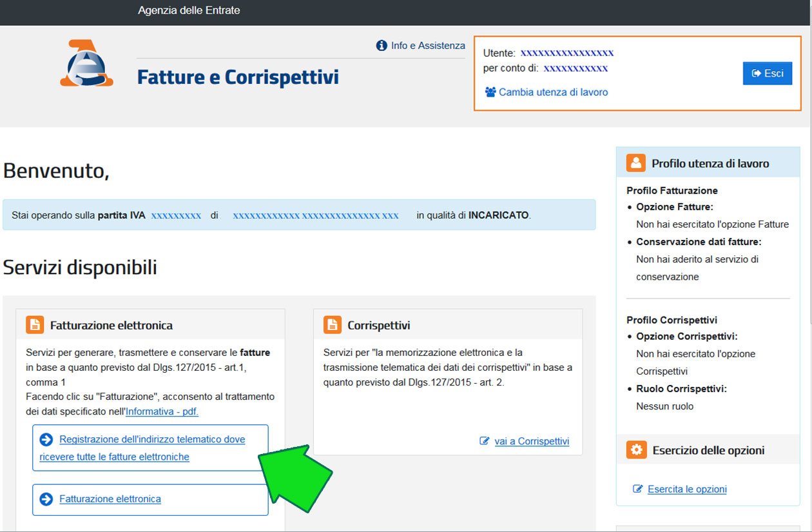Click the Opzione Corrispettivi bullet label
812x532 pixels.
pyautogui.click(x=687, y=337)
